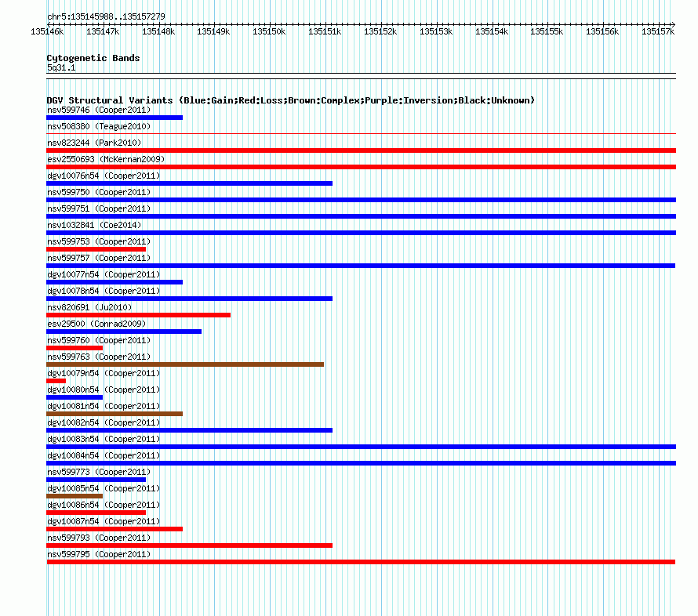Select the brown bar under dgv10081n54
The width and height of the screenshot is (698, 616).
[x=115, y=414]
